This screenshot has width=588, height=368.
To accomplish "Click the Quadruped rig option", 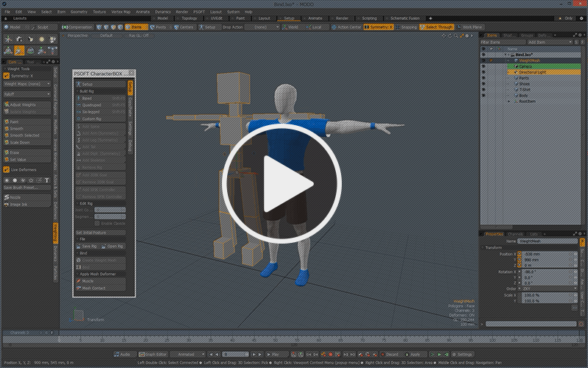I will click(91, 105).
